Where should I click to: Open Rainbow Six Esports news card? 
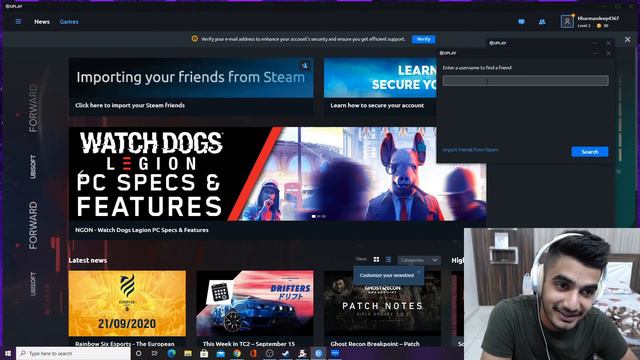(x=127, y=303)
